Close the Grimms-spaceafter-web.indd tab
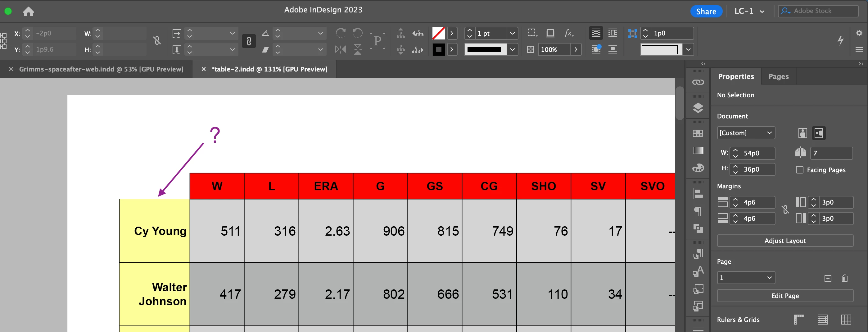 tap(11, 69)
